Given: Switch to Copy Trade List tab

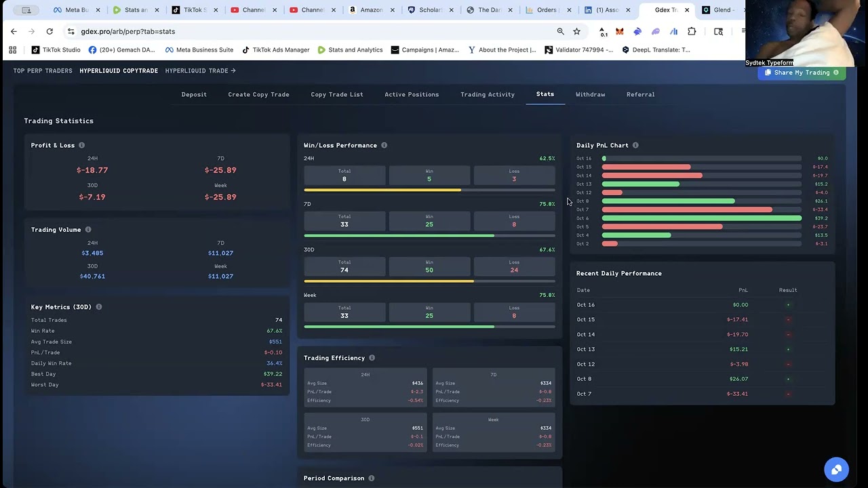Looking at the screenshot, I should click(x=337, y=94).
